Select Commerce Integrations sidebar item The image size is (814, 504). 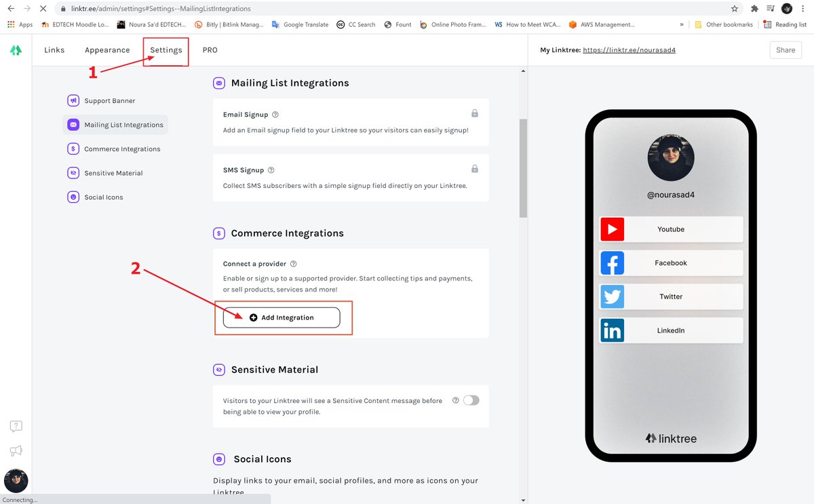(x=114, y=149)
